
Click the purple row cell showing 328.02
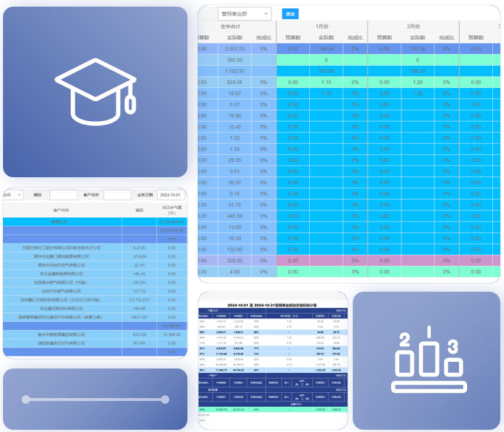(x=235, y=260)
